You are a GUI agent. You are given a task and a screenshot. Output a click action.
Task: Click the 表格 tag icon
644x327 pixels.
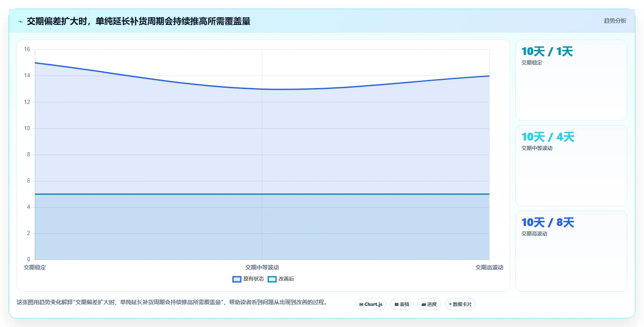point(396,304)
